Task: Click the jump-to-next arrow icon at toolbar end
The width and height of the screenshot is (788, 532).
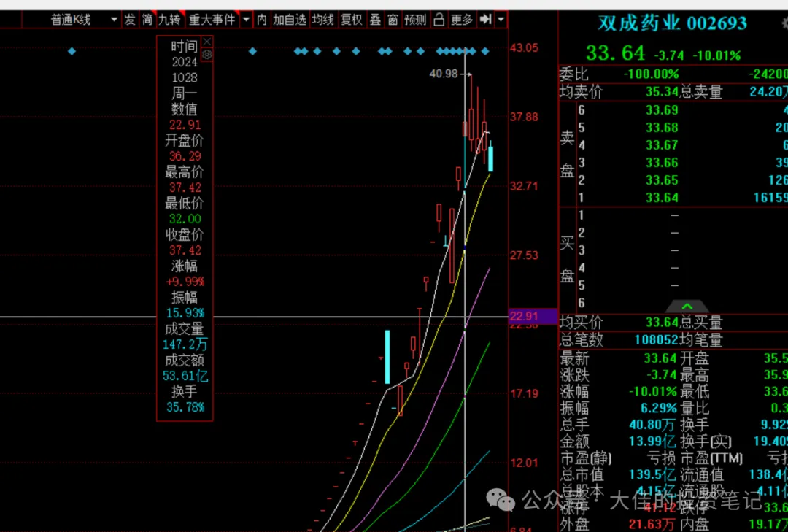Action: point(484,20)
